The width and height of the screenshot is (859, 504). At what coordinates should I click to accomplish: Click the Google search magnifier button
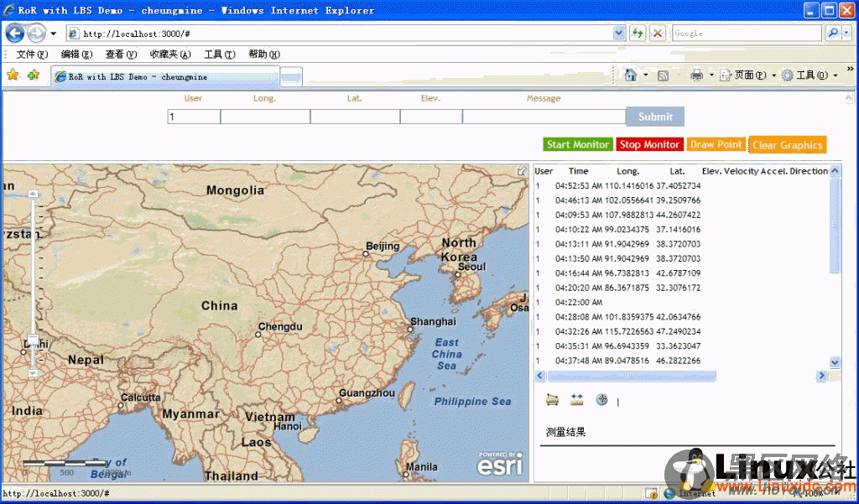pyautogui.click(x=833, y=34)
